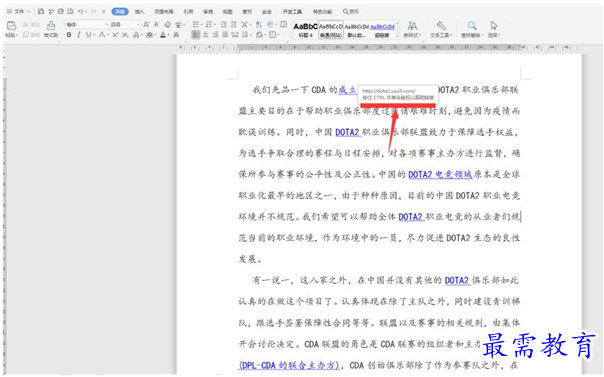
Task: Toggle Italic formatting
Action: click(x=79, y=35)
